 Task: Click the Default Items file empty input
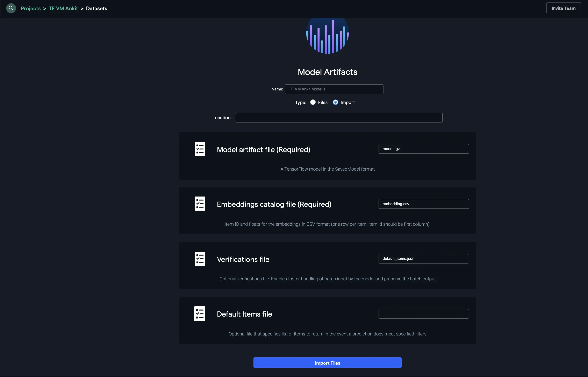pos(423,313)
